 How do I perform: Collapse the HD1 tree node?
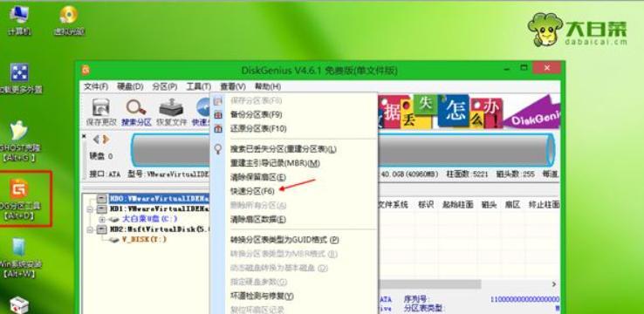pos(91,209)
